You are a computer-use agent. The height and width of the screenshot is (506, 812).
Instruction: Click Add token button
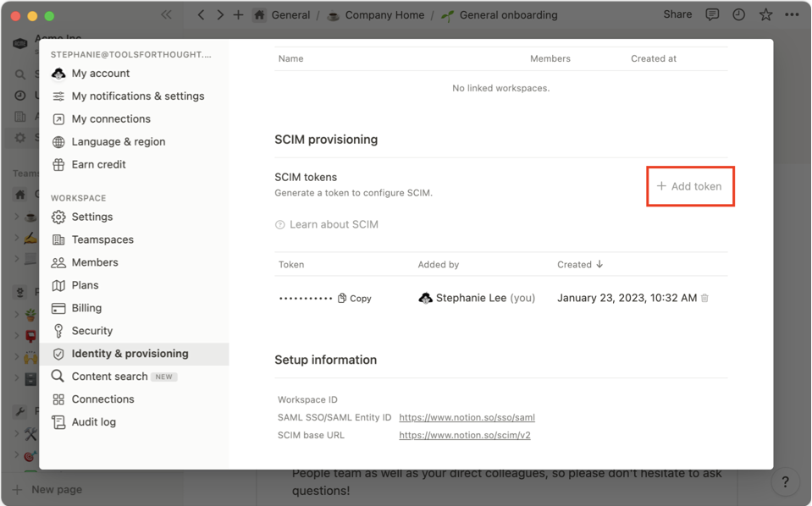(689, 186)
